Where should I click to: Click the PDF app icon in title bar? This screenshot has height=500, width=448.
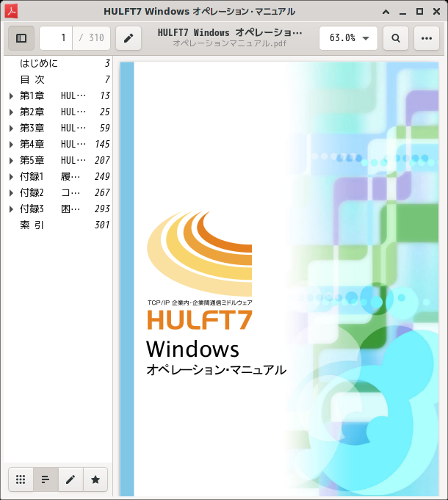(x=12, y=12)
